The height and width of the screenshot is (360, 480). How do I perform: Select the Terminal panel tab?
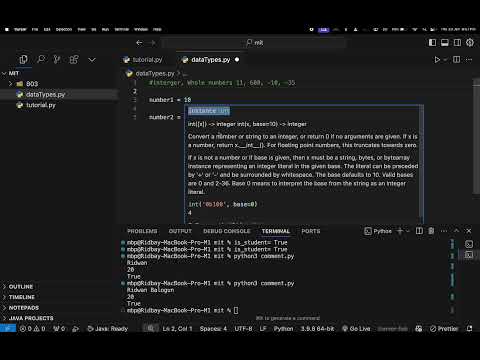click(276, 231)
